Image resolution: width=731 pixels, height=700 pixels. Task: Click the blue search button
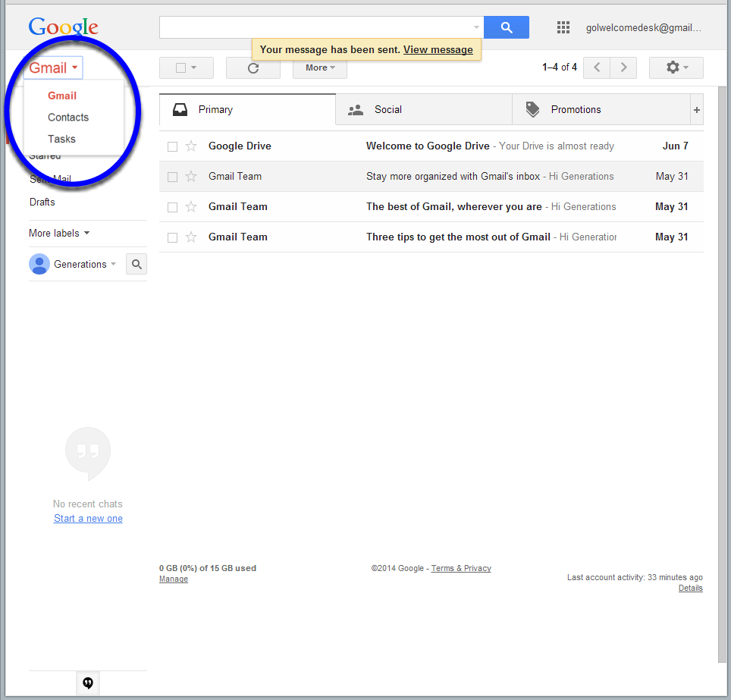pos(507,27)
